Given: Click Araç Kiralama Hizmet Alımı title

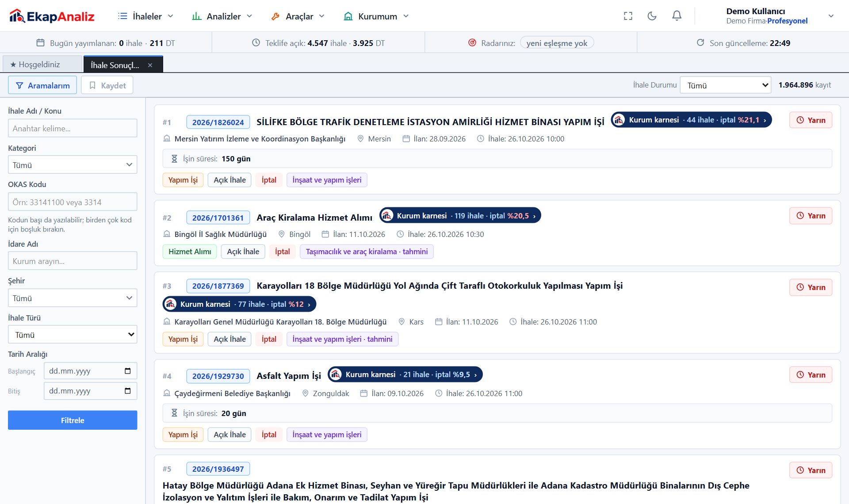Looking at the screenshot, I should pos(314,218).
